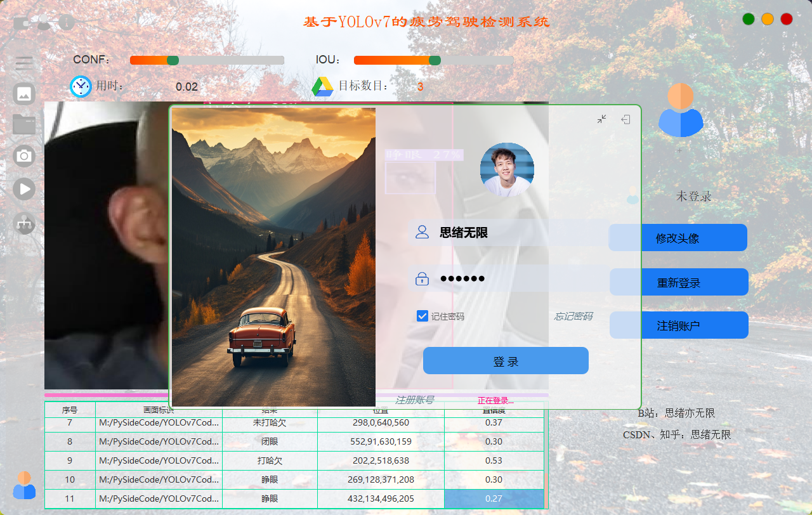Start camera detection via sidebar camera icon

[24, 155]
